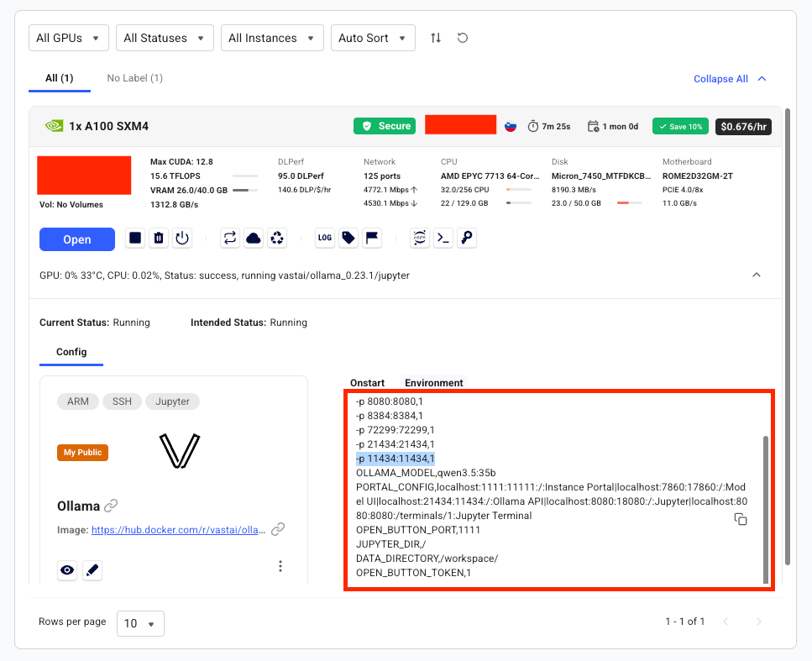The height and width of the screenshot is (661, 812).
Task: Click the transfer arrows icon
Action: coord(230,239)
